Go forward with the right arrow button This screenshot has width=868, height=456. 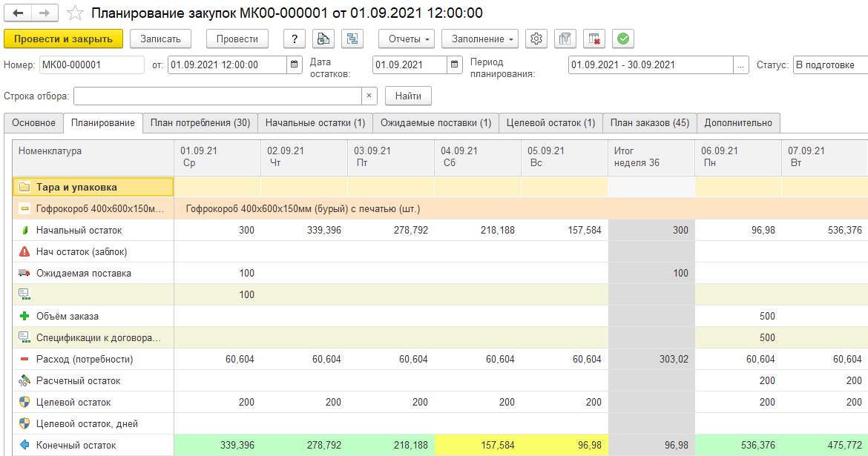coord(45,13)
